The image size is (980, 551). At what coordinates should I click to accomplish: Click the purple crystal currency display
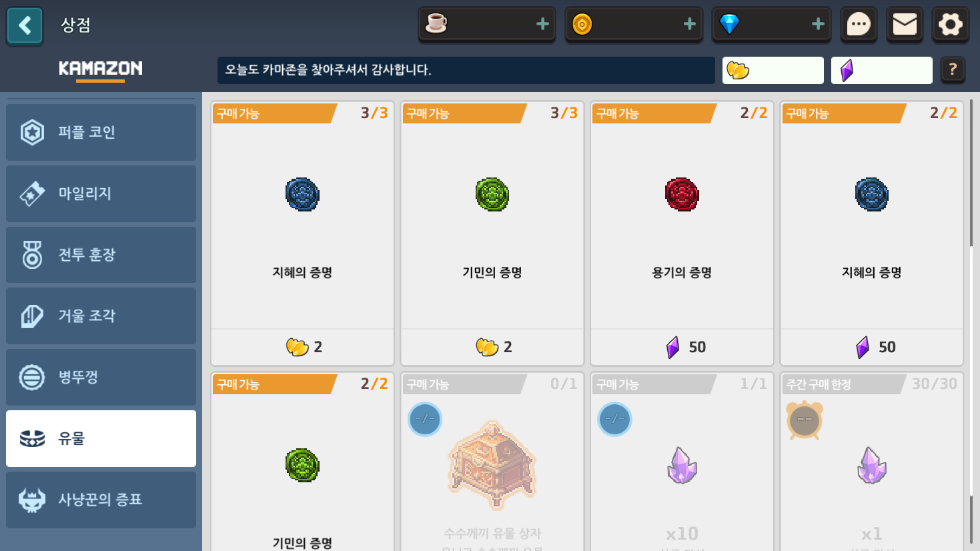coord(881,70)
